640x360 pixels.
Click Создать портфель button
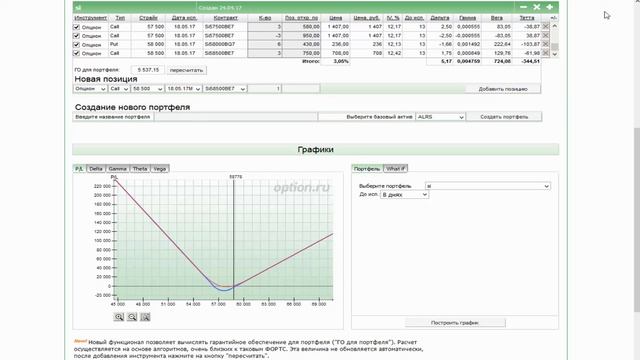point(504,117)
